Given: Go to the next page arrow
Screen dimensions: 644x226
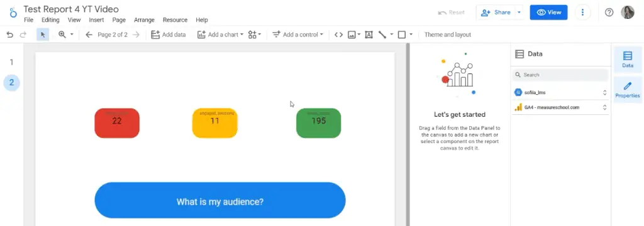Looking at the screenshot, I should pos(136,35).
